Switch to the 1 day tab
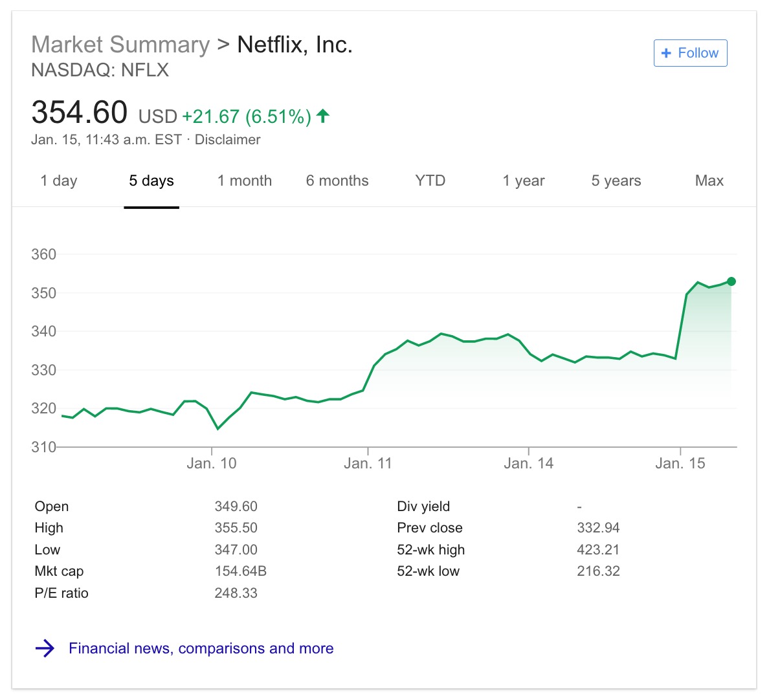 pyautogui.click(x=59, y=180)
